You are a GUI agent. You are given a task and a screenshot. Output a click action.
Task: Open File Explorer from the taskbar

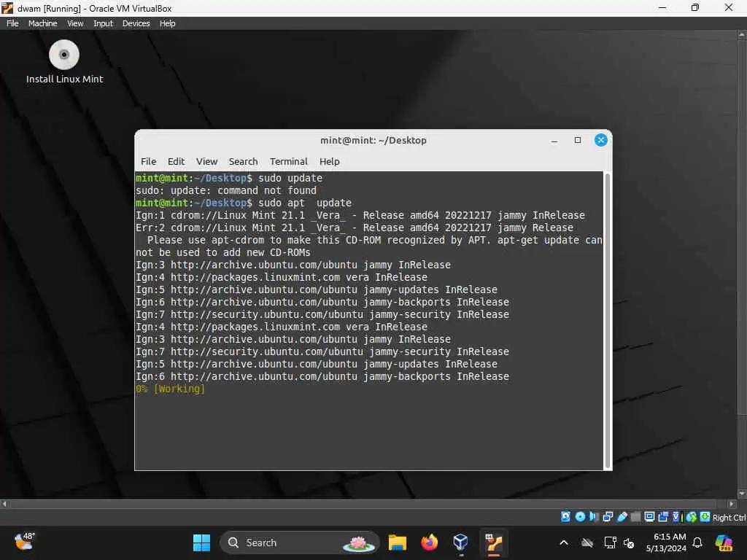[398, 542]
